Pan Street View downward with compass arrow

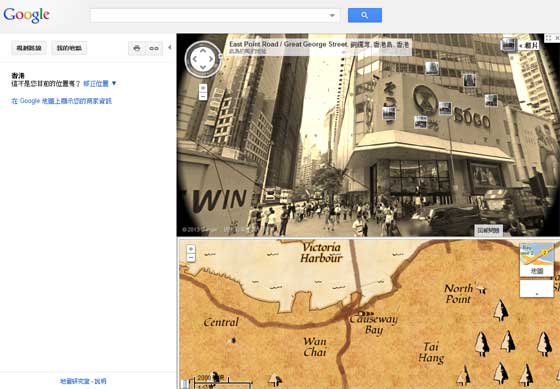[203, 68]
